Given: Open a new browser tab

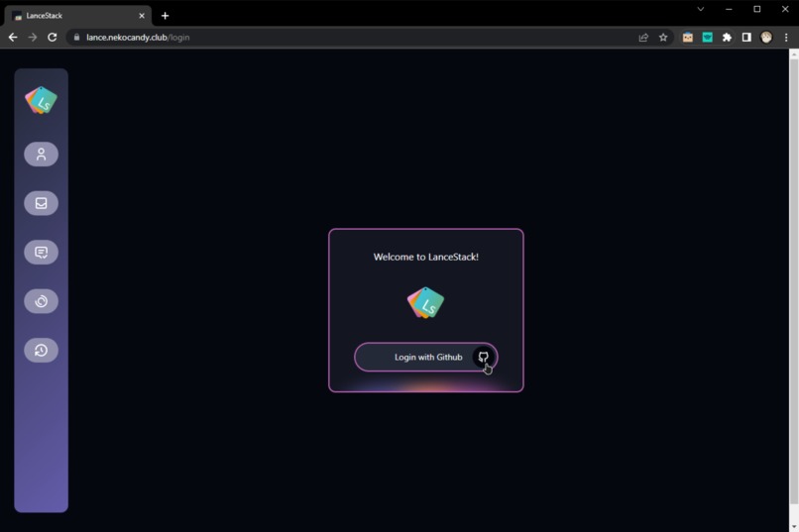Looking at the screenshot, I should pyautogui.click(x=166, y=16).
